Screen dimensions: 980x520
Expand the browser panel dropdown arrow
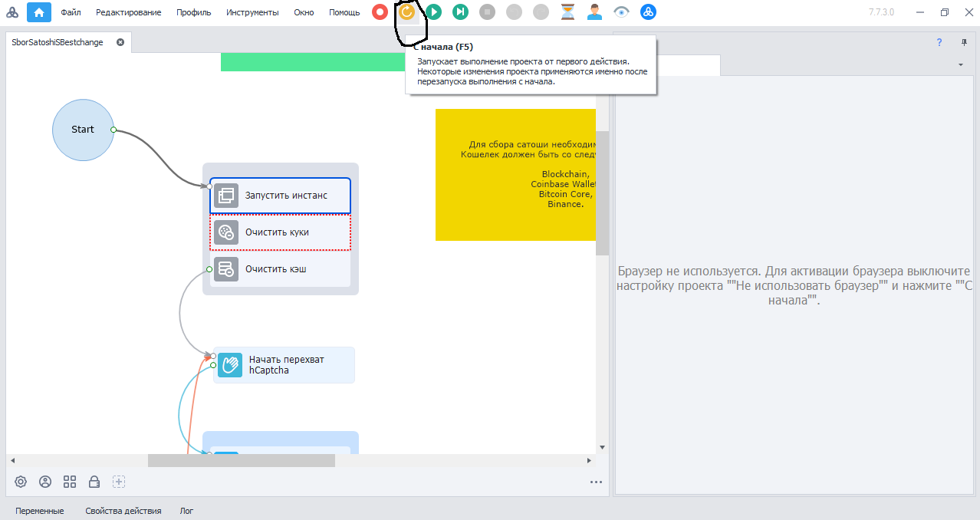(961, 65)
